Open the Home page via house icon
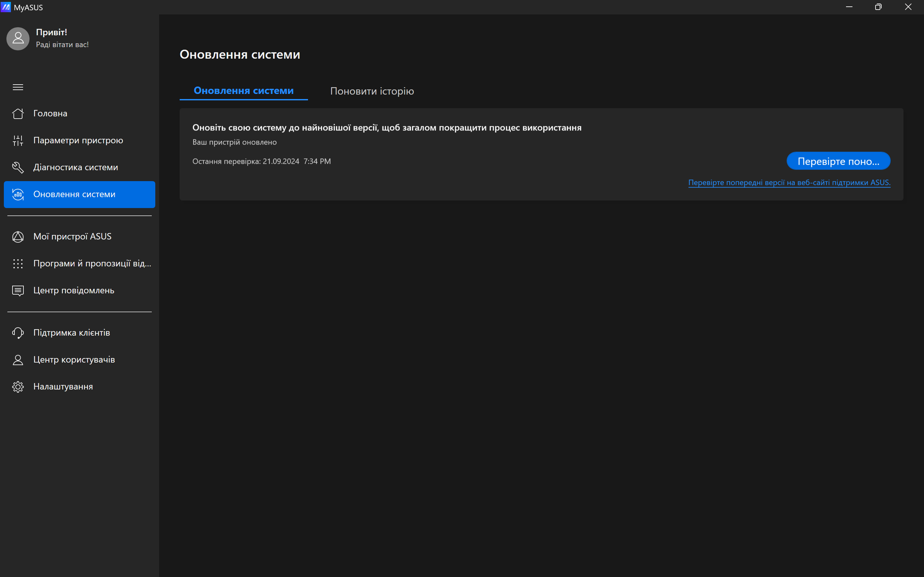924x577 pixels. [18, 114]
